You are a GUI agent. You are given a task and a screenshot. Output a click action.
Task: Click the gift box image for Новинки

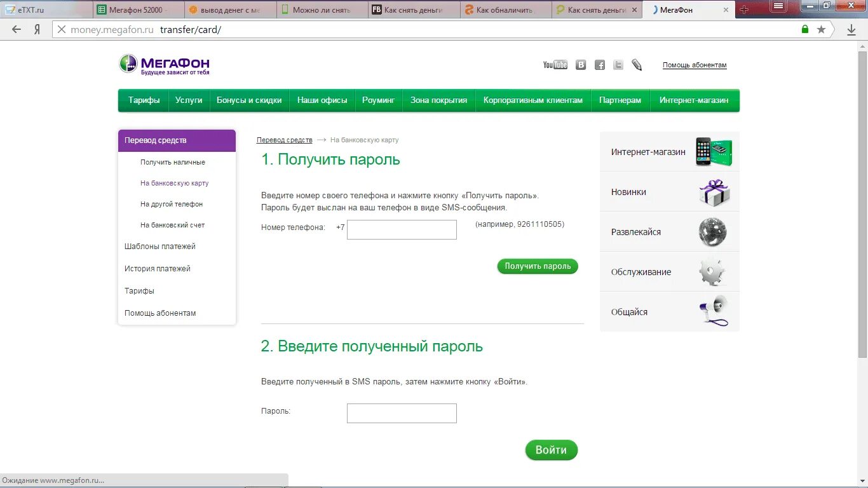click(x=714, y=192)
